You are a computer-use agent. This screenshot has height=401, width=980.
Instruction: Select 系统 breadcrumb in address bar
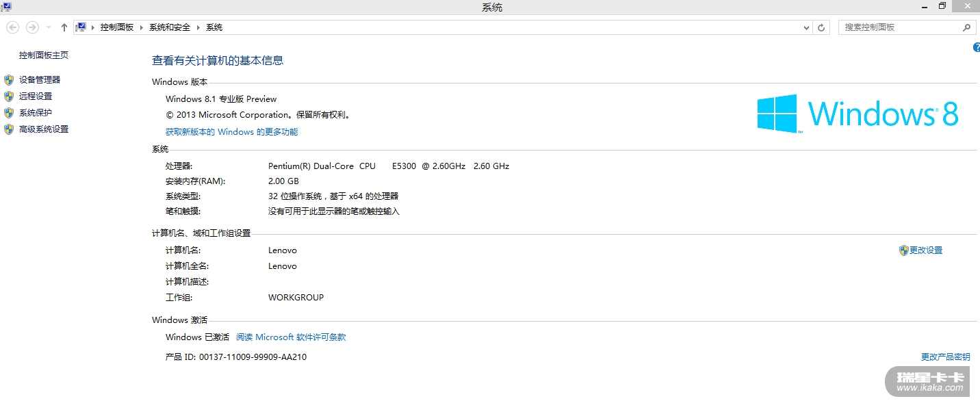(x=214, y=27)
